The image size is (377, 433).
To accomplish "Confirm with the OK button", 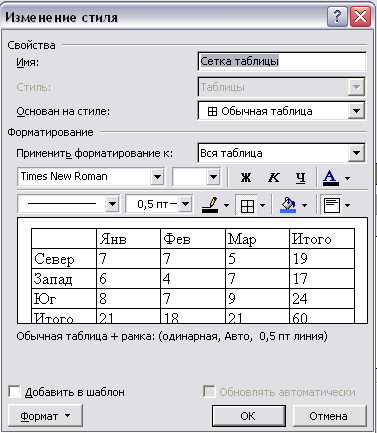I will click(248, 416).
